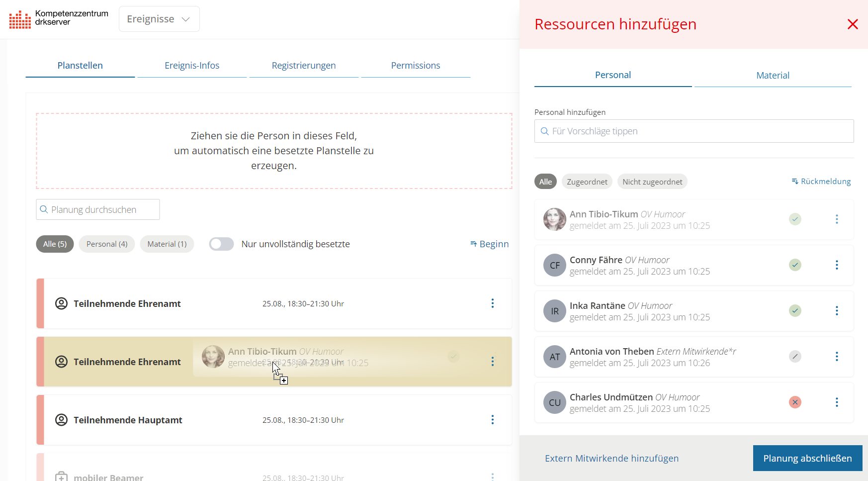Select the Teilnehmende Hauptamt position name
The width and height of the screenshot is (868, 481).
(128, 420)
